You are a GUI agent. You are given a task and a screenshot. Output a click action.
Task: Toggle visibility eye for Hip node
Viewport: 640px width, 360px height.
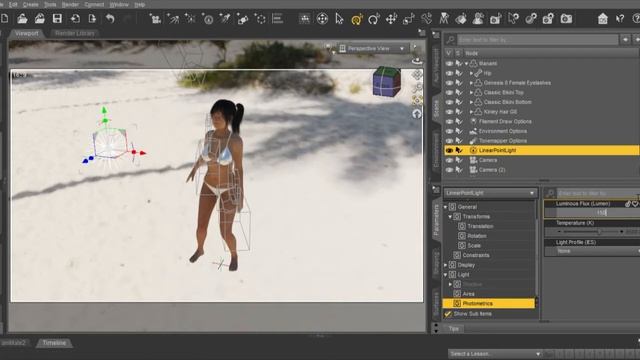449,73
